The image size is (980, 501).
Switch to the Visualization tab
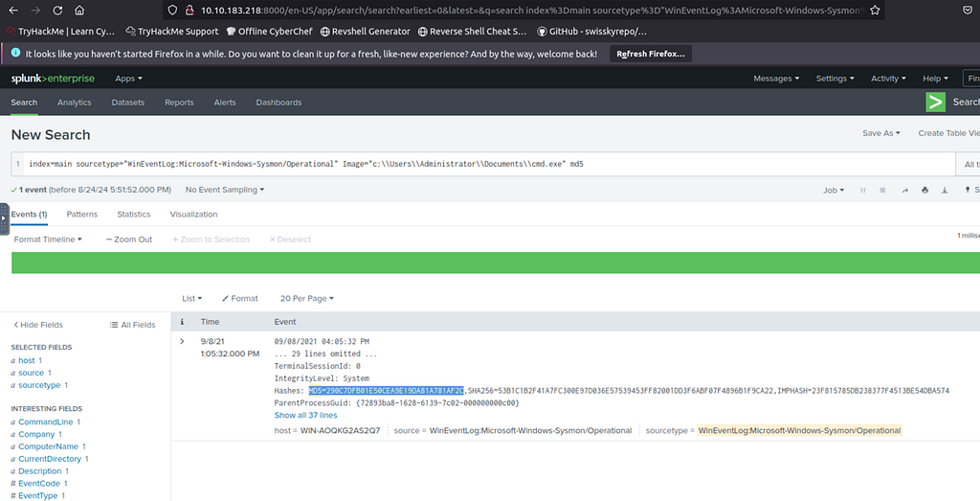(193, 215)
